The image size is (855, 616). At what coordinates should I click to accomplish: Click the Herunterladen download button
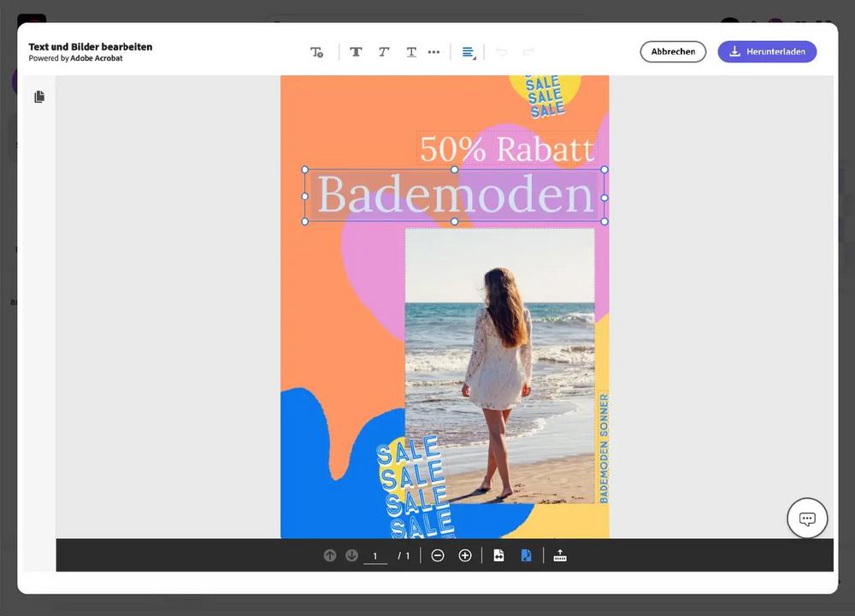click(767, 51)
